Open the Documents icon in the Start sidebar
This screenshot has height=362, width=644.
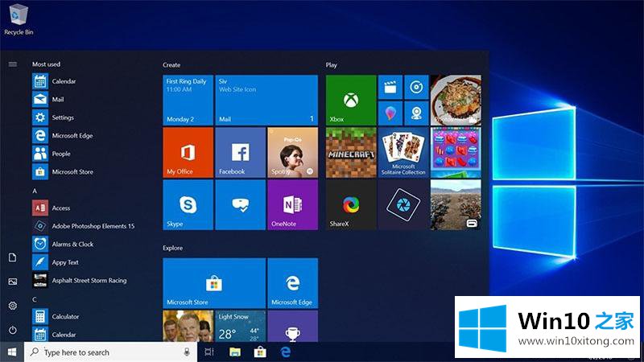click(x=13, y=257)
